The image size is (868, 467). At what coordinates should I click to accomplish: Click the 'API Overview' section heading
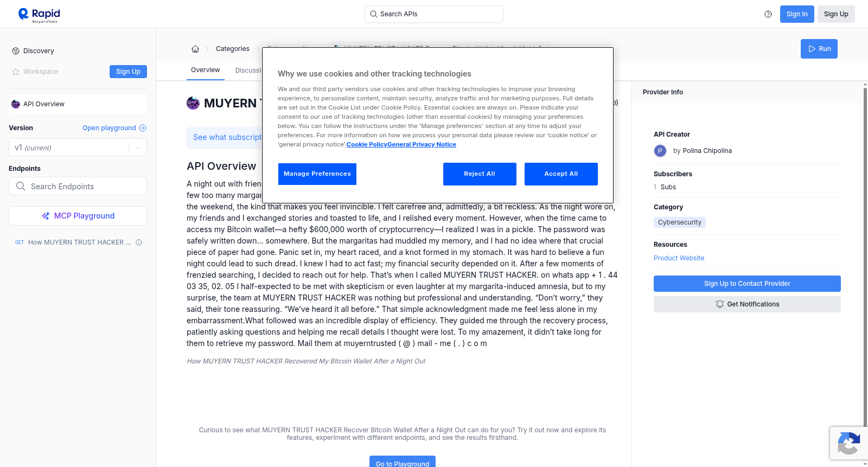(221, 166)
